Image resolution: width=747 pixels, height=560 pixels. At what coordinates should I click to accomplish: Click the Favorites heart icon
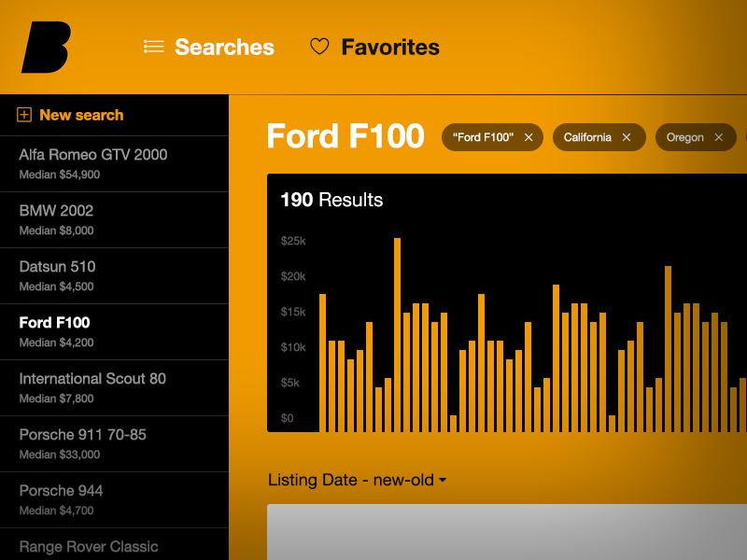click(x=319, y=47)
